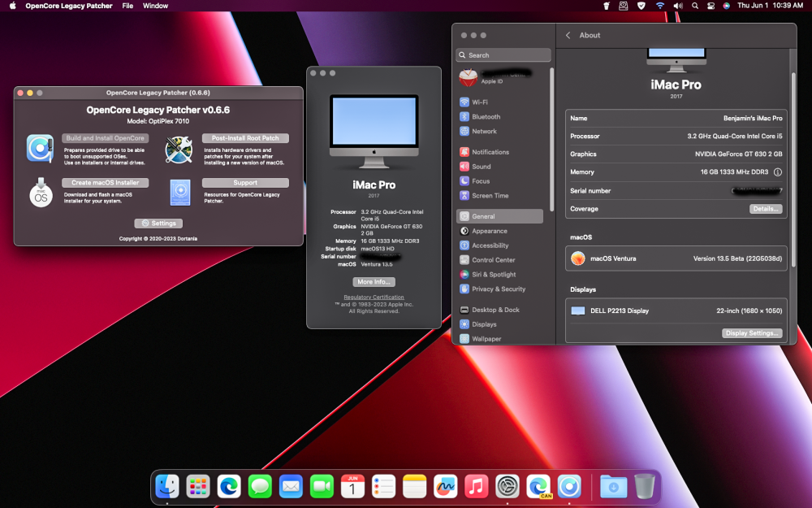Open Freeform from the Dock
The image size is (812, 508).
[x=445, y=487]
